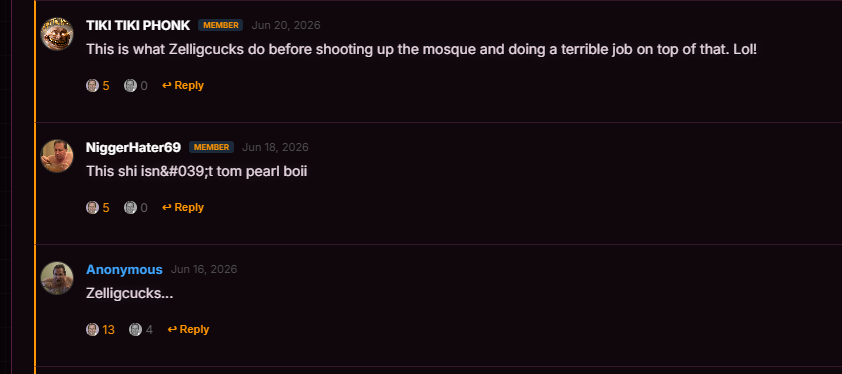Downvote the Anonymous comment showing 4 dislikes
Screen dimensions: 842x374
point(135,329)
